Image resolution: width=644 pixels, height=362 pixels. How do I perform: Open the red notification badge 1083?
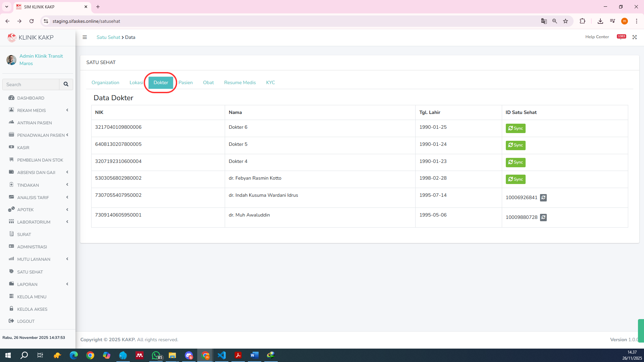(621, 37)
